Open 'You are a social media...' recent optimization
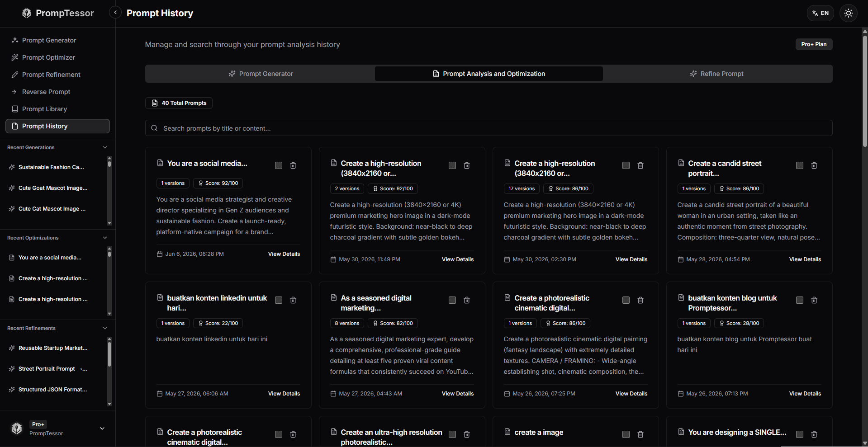The image size is (868, 447). 51,258
